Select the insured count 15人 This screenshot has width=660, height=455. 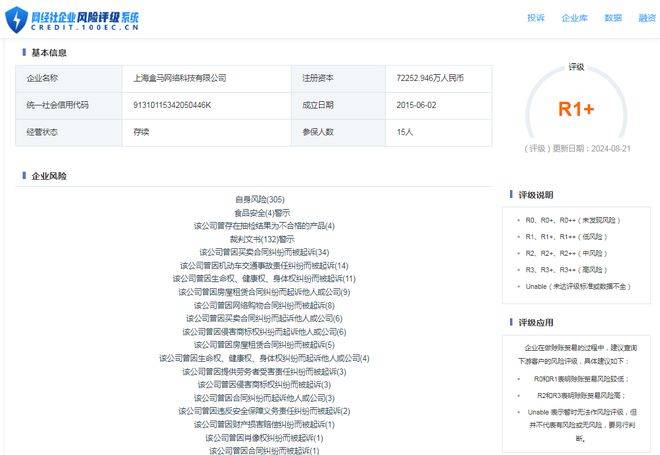[405, 132]
